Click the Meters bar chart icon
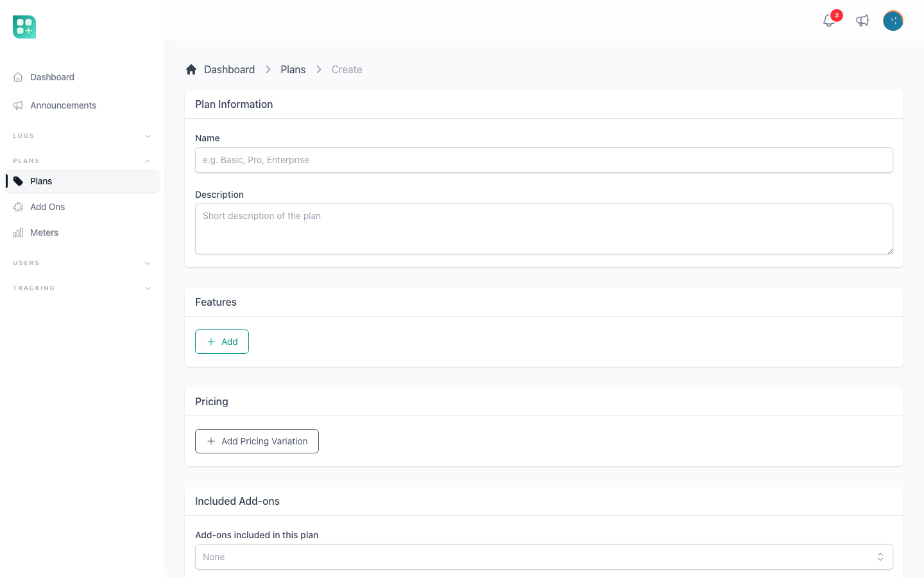This screenshot has height=578, width=924. [18, 232]
